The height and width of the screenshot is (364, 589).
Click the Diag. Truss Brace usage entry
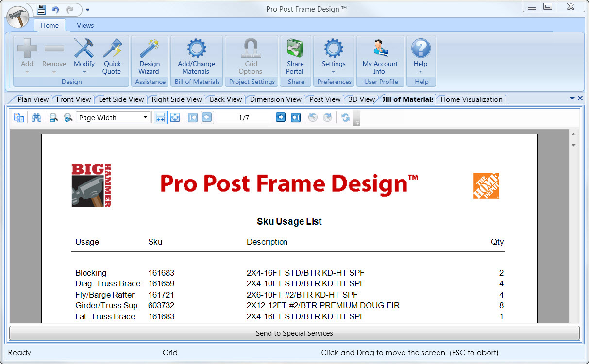108,283
